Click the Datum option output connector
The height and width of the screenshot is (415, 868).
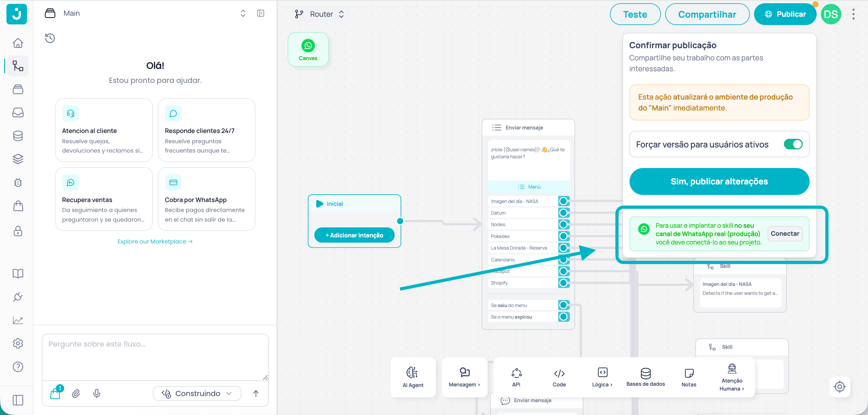click(563, 213)
